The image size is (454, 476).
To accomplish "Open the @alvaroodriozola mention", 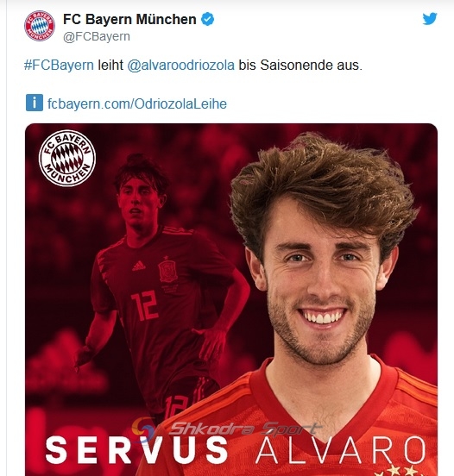I will click(180, 66).
